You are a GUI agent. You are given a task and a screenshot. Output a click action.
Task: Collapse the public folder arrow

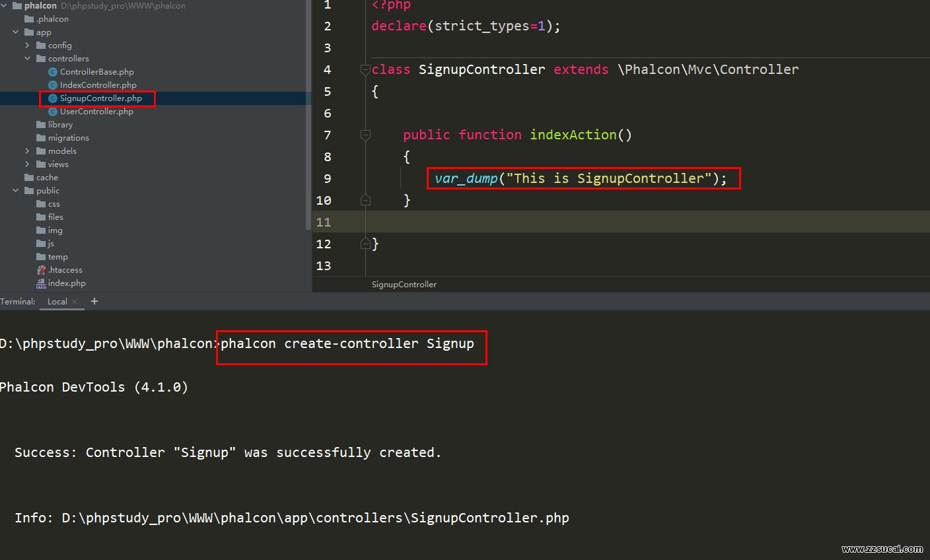(x=16, y=190)
